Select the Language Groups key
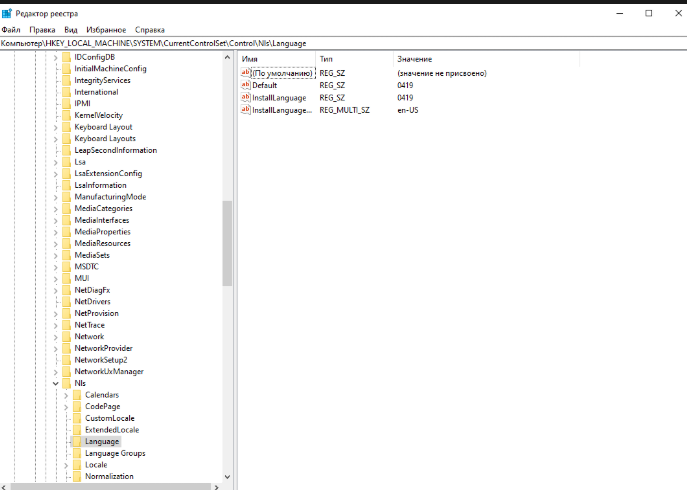 115,453
